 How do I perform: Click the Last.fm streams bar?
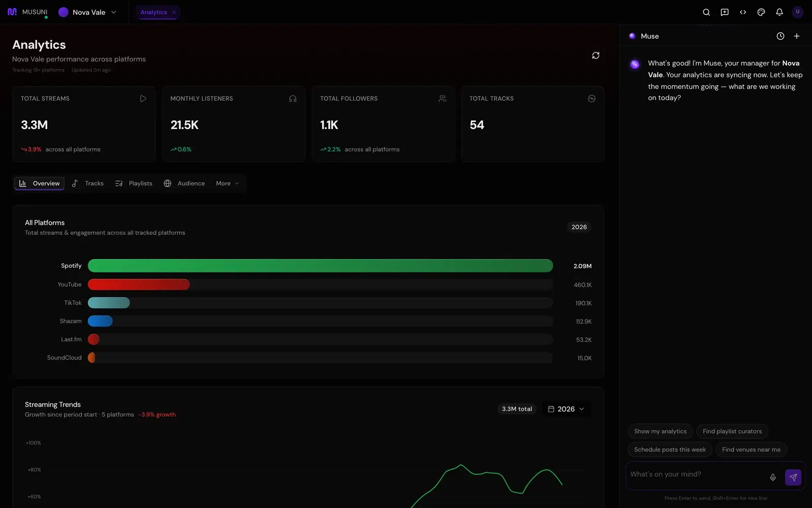[93, 339]
